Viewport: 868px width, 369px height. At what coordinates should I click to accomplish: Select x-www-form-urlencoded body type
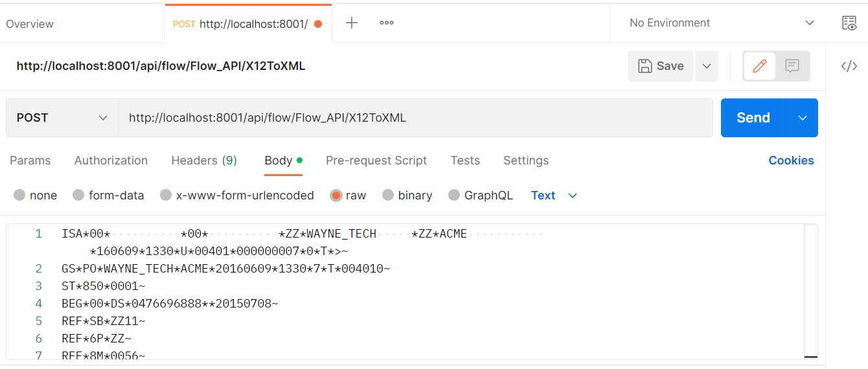click(166, 196)
